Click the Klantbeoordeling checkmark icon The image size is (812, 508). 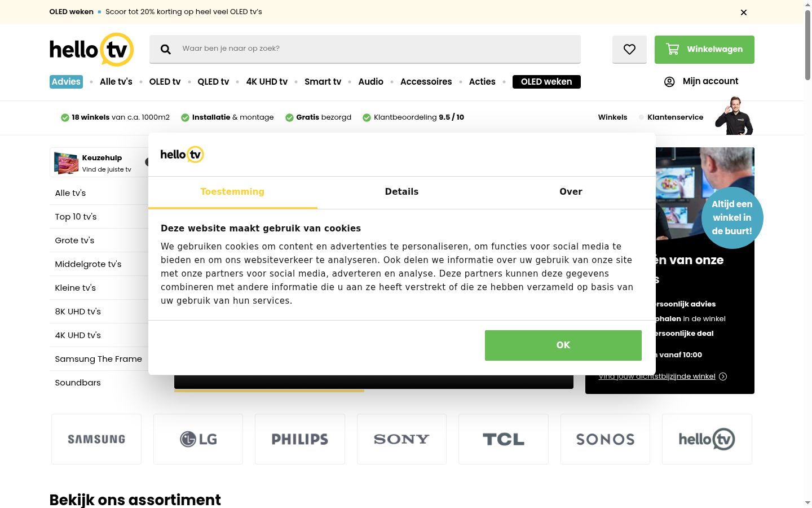coord(367,117)
